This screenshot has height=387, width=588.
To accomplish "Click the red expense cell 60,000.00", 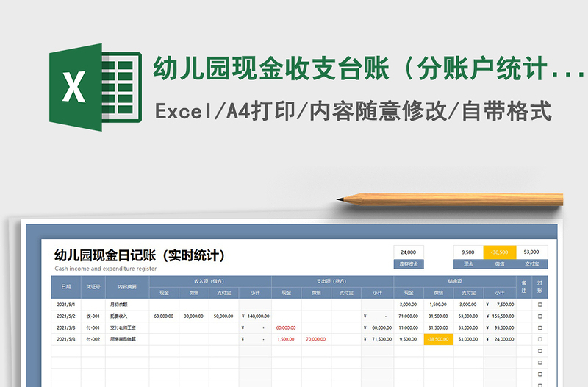I will click(286, 327).
